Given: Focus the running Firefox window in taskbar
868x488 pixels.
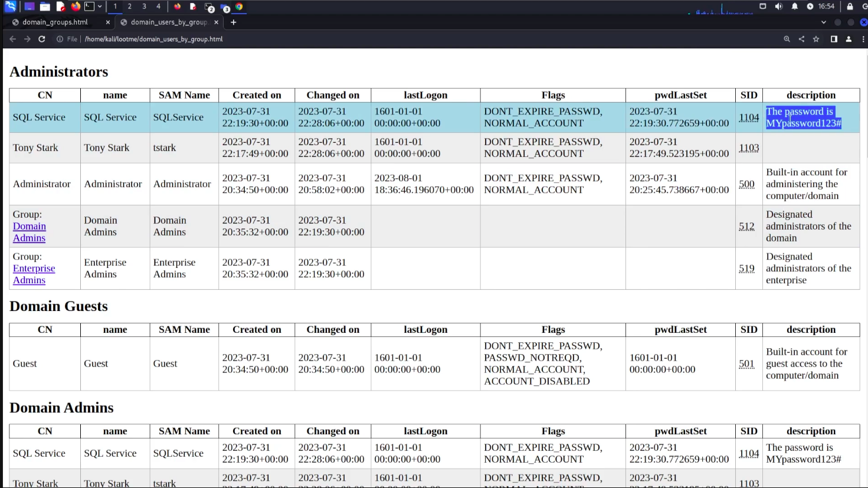Looking at the screenshot, I should [x=177, y=6].
